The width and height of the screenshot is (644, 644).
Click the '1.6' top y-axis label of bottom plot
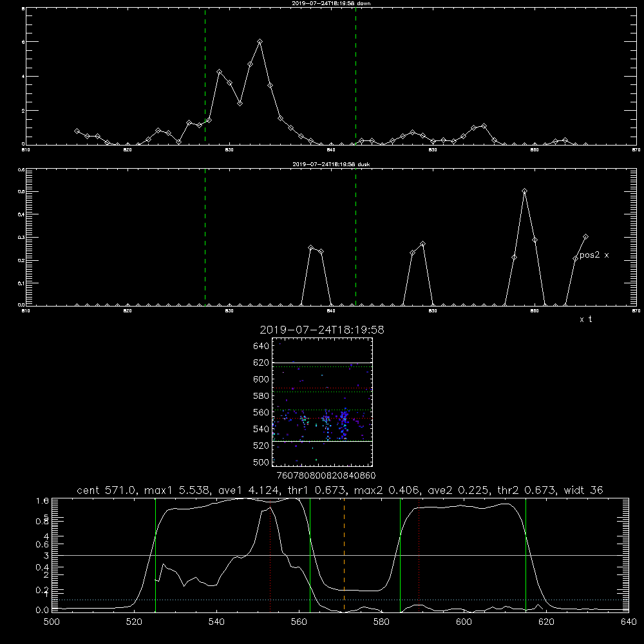coord(43,500)
